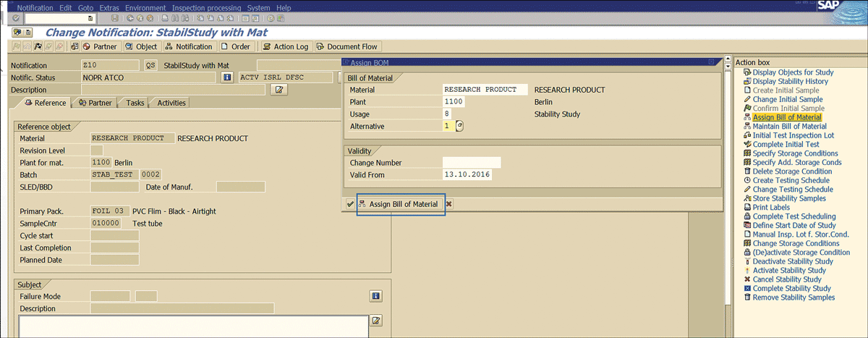This screenshot has width=868, height=338.
Task: Click Remove Stability Samples action
Action: (793, 297)
